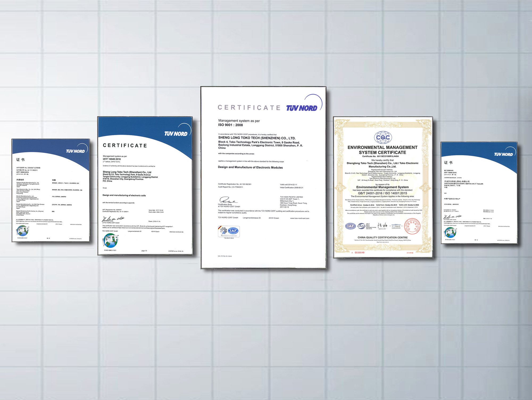Viewport: 532px width, 400px height.
Task: Click the CERTIFICATE heading on the IATF 16949:2016 English certificate
Action: 125,145
